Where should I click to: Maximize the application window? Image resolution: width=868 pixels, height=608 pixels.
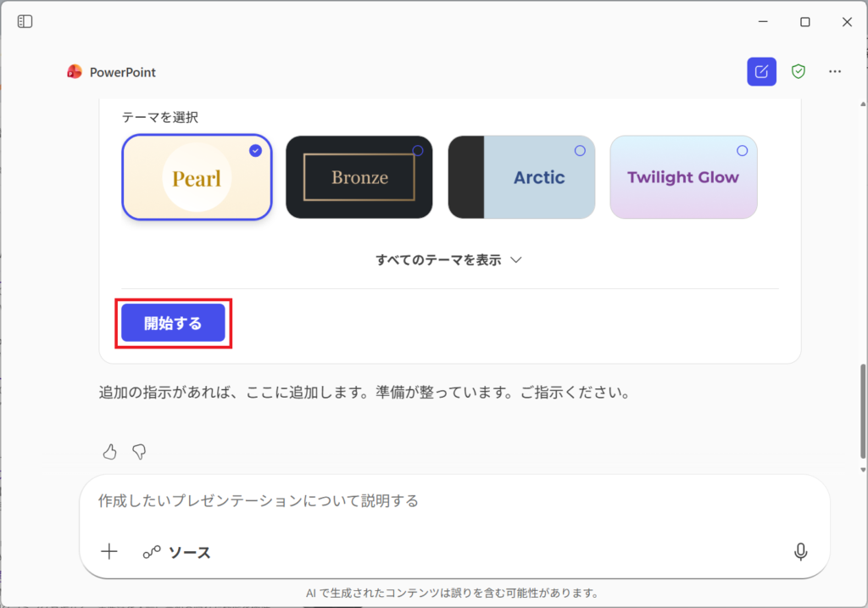805,22
